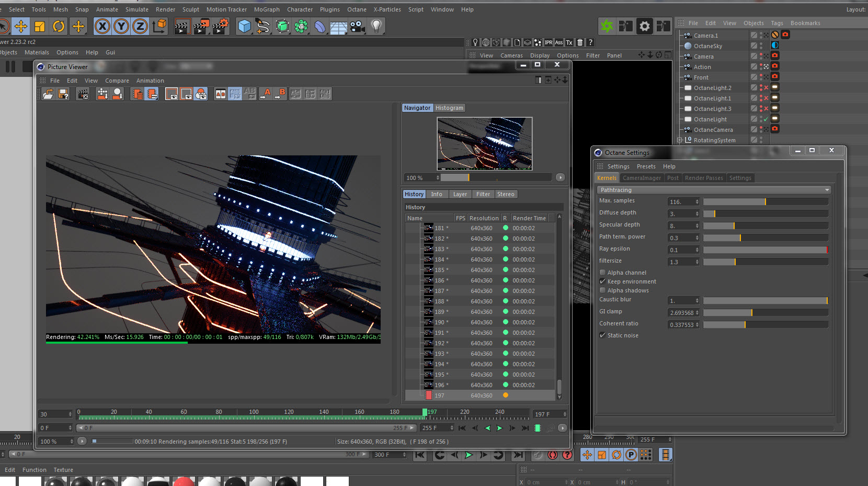
Task: Expand the RotatingSystem object tree
Action: pyautogui.click(x=680, y=140)
